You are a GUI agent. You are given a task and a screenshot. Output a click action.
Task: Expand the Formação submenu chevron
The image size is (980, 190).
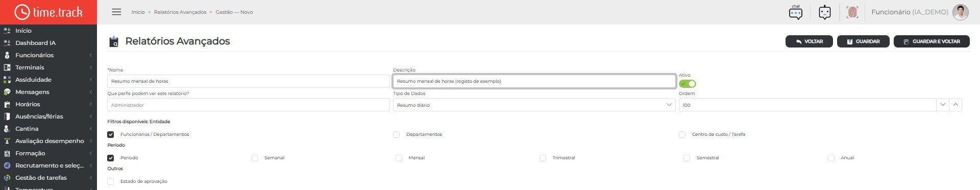[x=90, y=153]
